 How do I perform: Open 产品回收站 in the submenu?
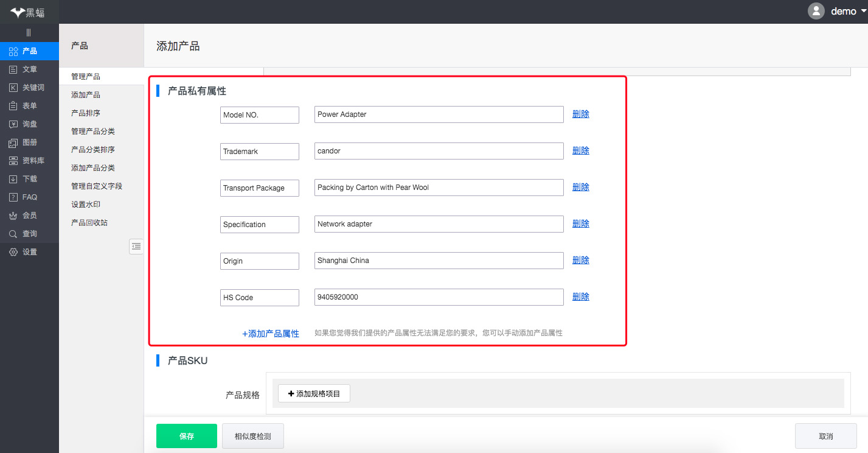coord(89,223)
